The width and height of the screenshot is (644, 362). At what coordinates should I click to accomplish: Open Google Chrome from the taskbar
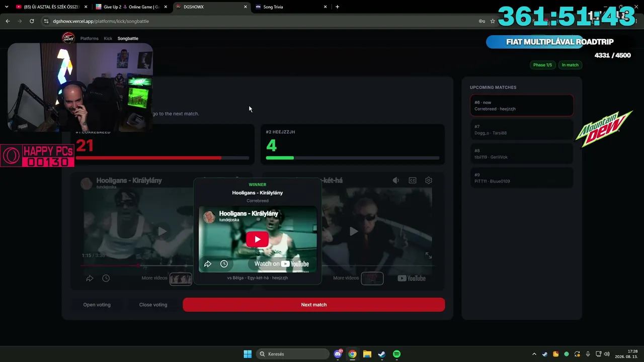(x=353, y=354)
